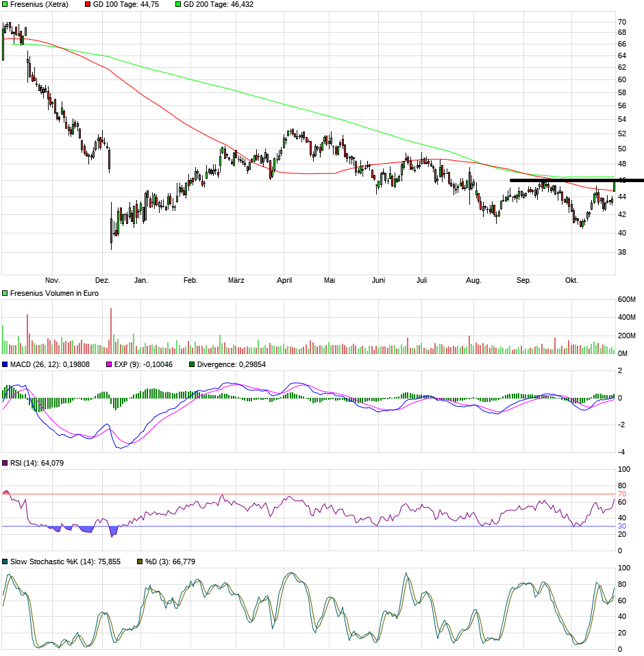Click the red RSI threshold label 70
This screenshot has width=644, height=656.
click(622, 494)
